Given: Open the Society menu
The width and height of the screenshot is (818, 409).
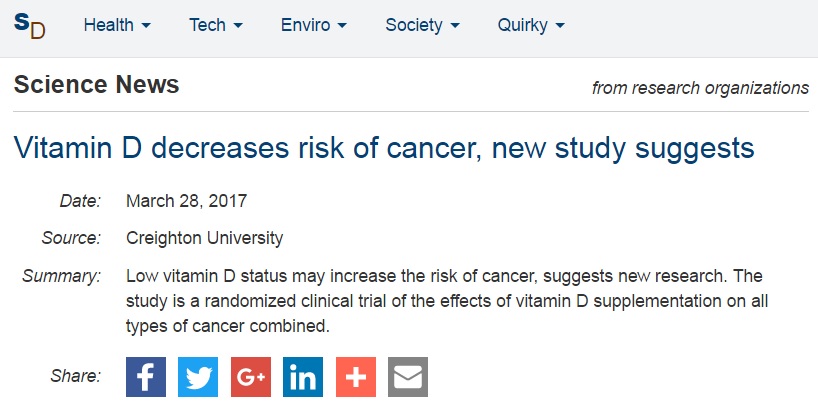Looking at the screenshot, I should click(x=422, y=25).
